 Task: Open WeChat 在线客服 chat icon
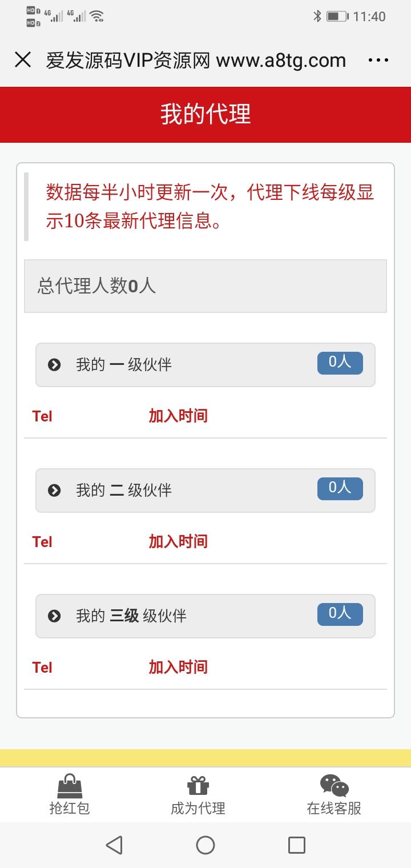point(335,786)
